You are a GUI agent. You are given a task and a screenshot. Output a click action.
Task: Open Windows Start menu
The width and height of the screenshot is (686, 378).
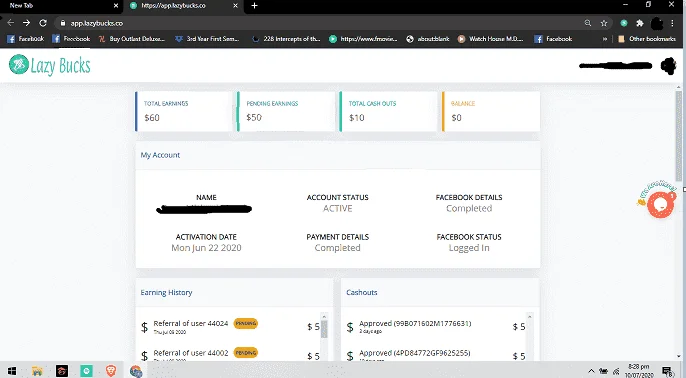[x=12, y=371]
